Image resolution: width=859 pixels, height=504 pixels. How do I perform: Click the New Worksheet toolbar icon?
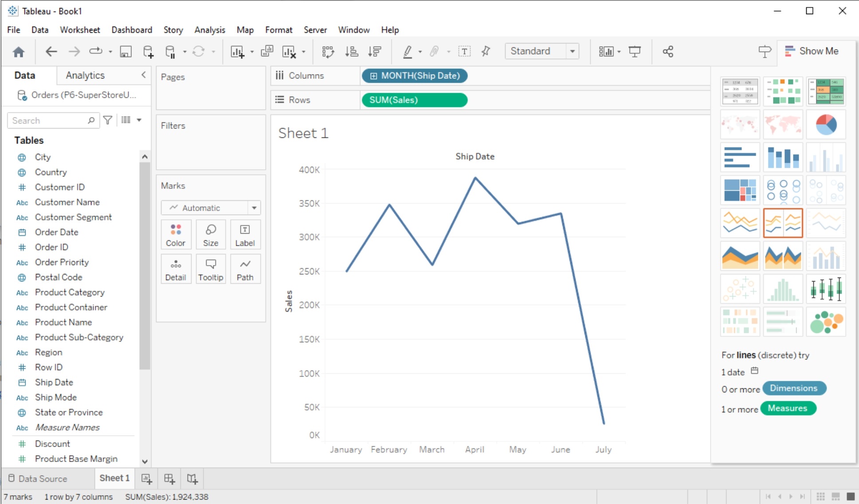pyautogui.click(x=237, y=51)
